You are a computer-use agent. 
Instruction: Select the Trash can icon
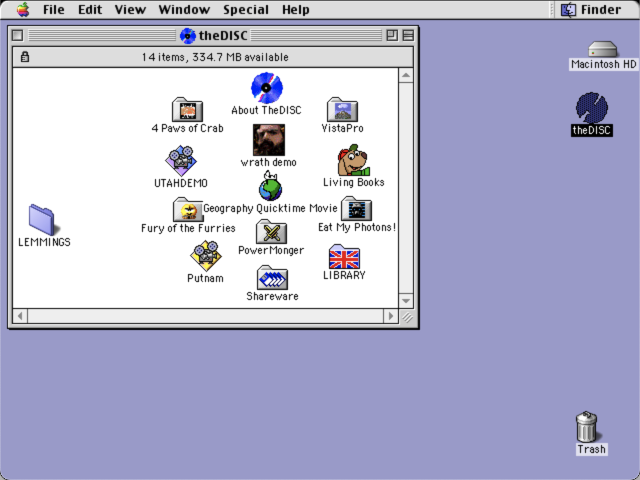pyautogui.click(x=587, y=427)
